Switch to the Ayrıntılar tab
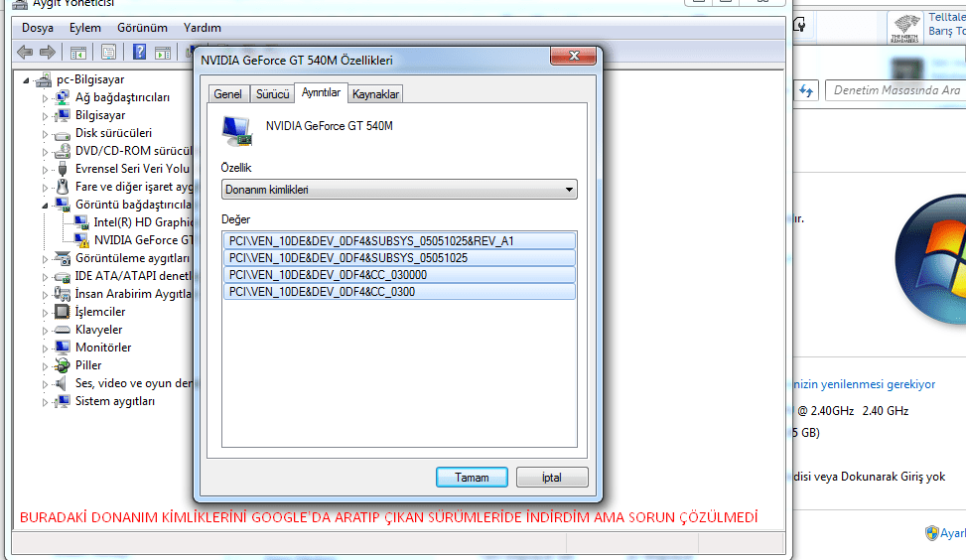 (321, 92)
